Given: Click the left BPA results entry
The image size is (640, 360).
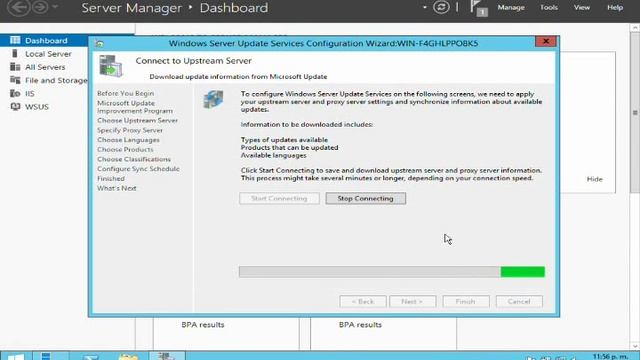Looking at the screenshot, I should (x=203, y=324).
